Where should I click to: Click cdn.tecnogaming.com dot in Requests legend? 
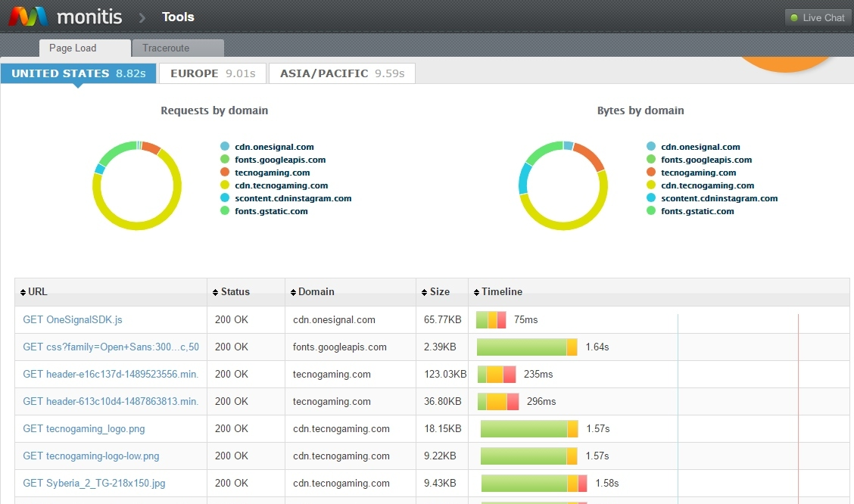[x=225, y=185]
